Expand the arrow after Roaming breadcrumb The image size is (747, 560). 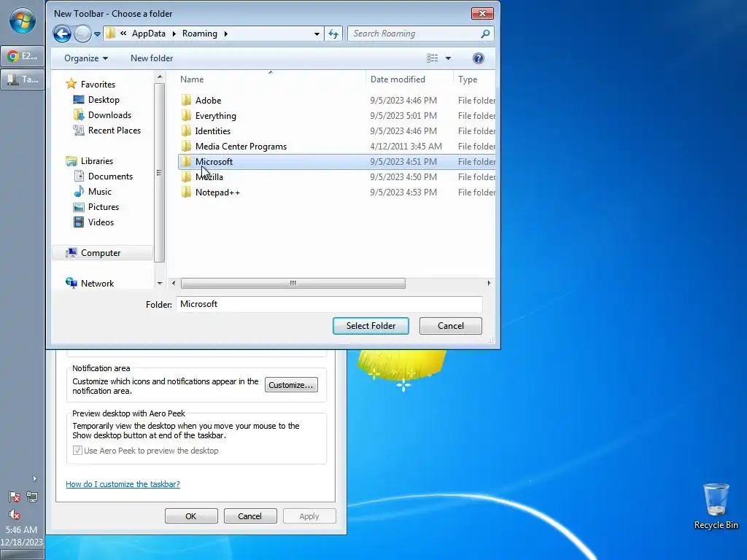[226, 34]
